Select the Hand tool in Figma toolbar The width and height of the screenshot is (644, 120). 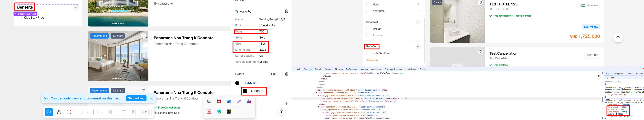59,112
